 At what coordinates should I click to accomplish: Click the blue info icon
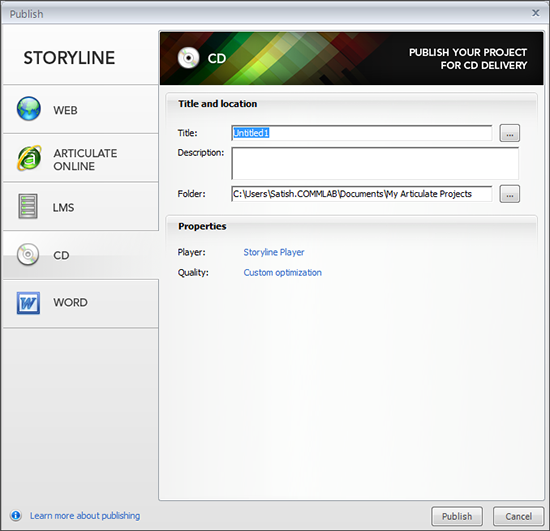16,515
